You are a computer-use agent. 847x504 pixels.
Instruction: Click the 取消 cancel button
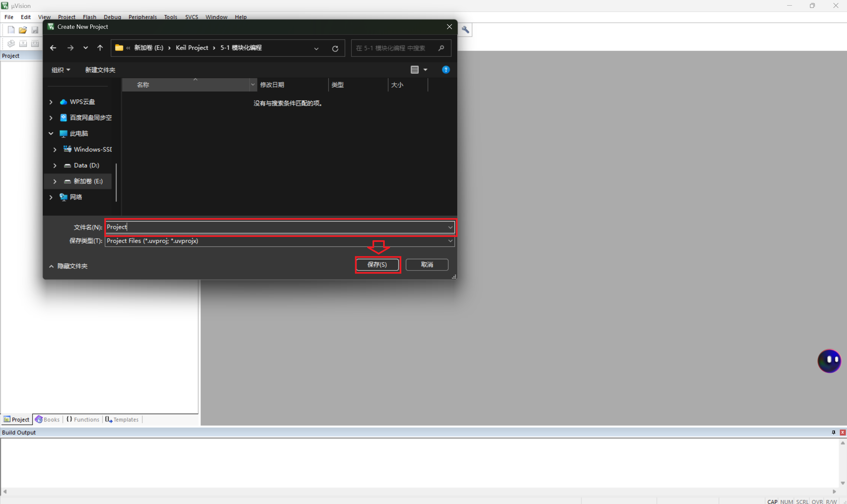pyautogui.click(x=427, y=264)
